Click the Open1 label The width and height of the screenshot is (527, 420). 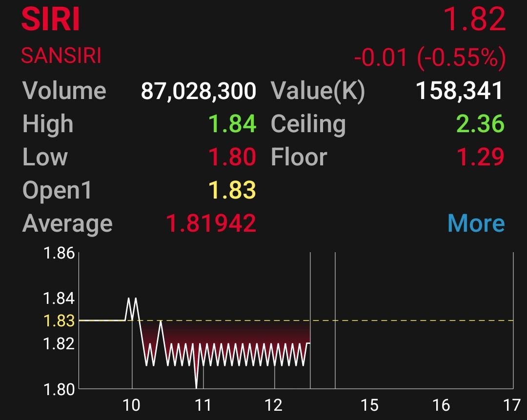coord(57,191)
